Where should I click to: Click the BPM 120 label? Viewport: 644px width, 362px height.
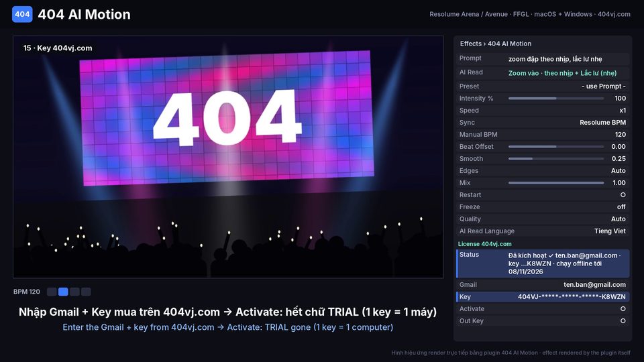point(27,292)
